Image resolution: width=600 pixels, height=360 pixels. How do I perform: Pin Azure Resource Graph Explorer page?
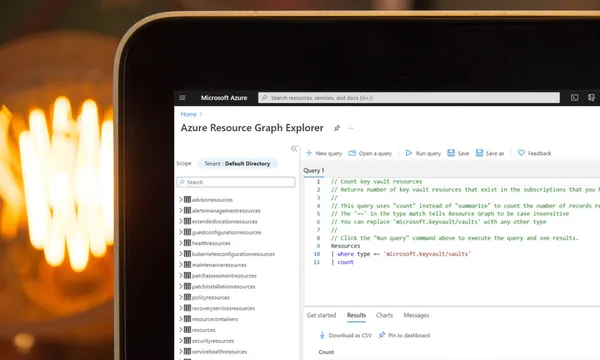pos(337,128)
